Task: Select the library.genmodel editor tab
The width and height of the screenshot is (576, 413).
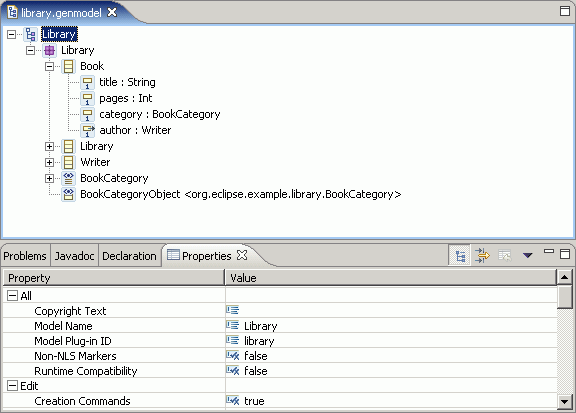Action: 61,13
